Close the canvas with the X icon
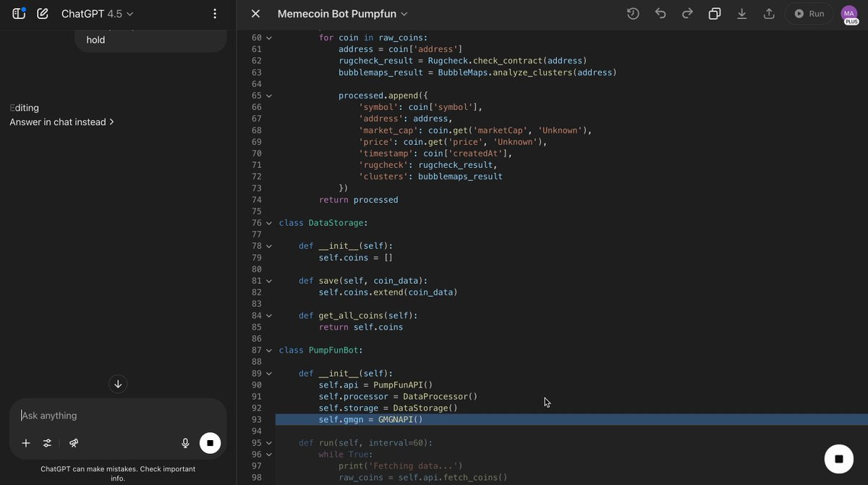Image resolution: width=868 pixels, height=485 pixels. pos(255,14)
